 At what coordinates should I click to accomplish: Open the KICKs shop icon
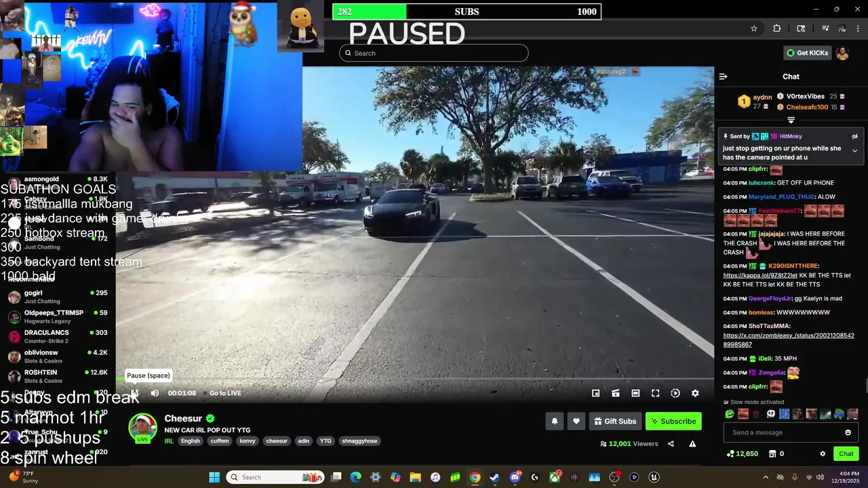click(772, 453)
